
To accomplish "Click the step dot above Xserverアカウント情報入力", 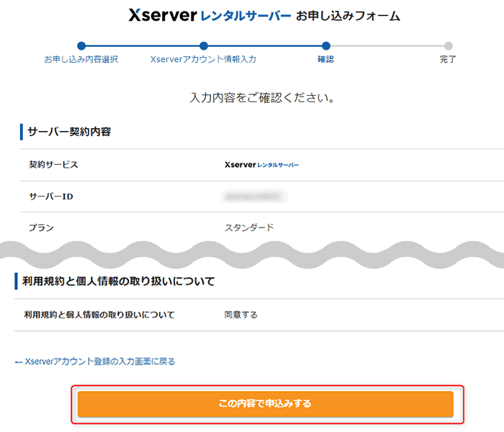I will (204, 46).
